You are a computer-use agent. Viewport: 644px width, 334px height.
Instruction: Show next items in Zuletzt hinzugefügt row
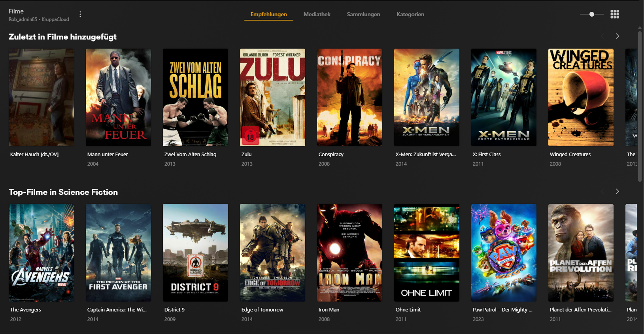(x=618, y=36)
